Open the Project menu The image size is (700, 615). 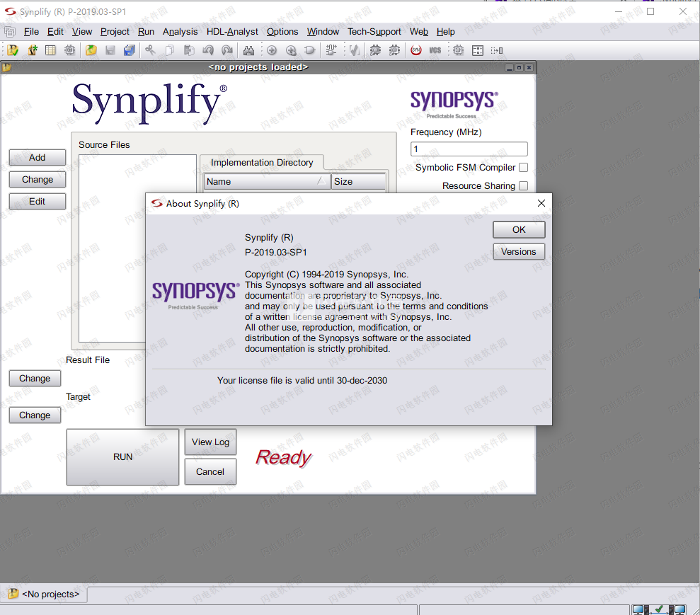tap(115, 32)
